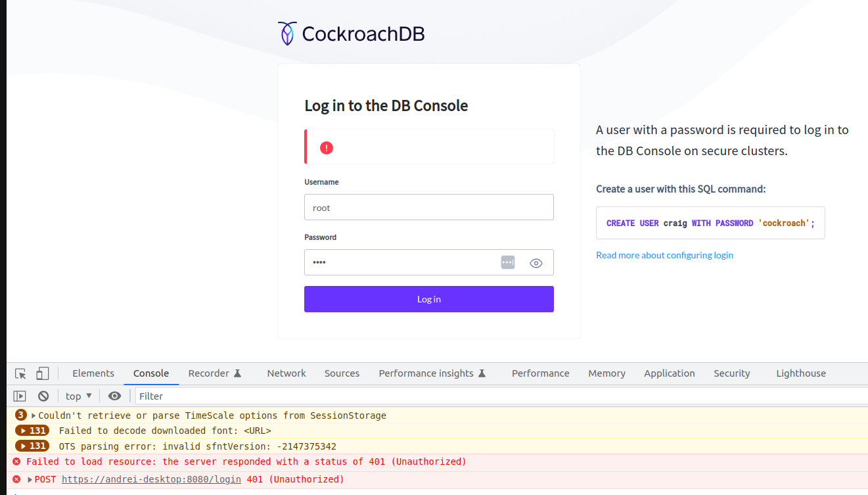Toggle password visibility with the eye icon
868x495 pixels.
click(x=536, y=263)
